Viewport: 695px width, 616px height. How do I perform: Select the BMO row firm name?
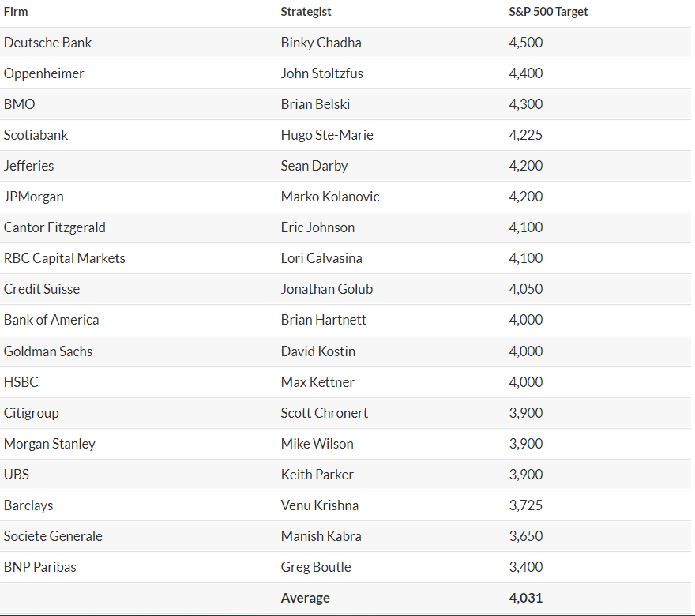(x=20, y=104)
